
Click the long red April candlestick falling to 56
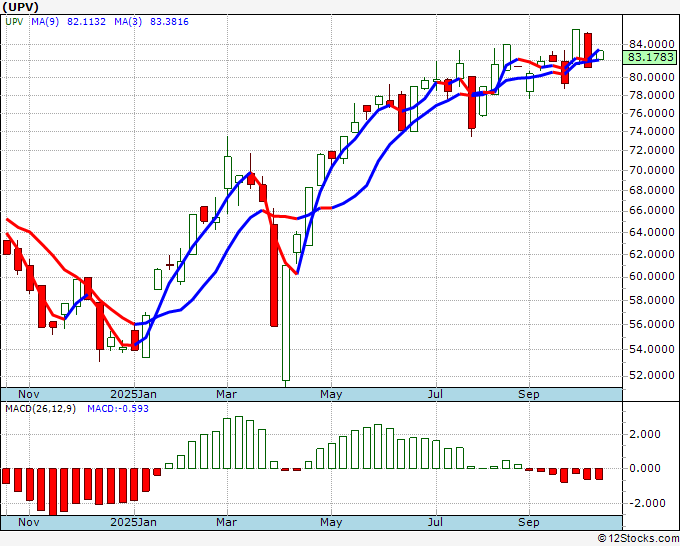tap(274, 275)
